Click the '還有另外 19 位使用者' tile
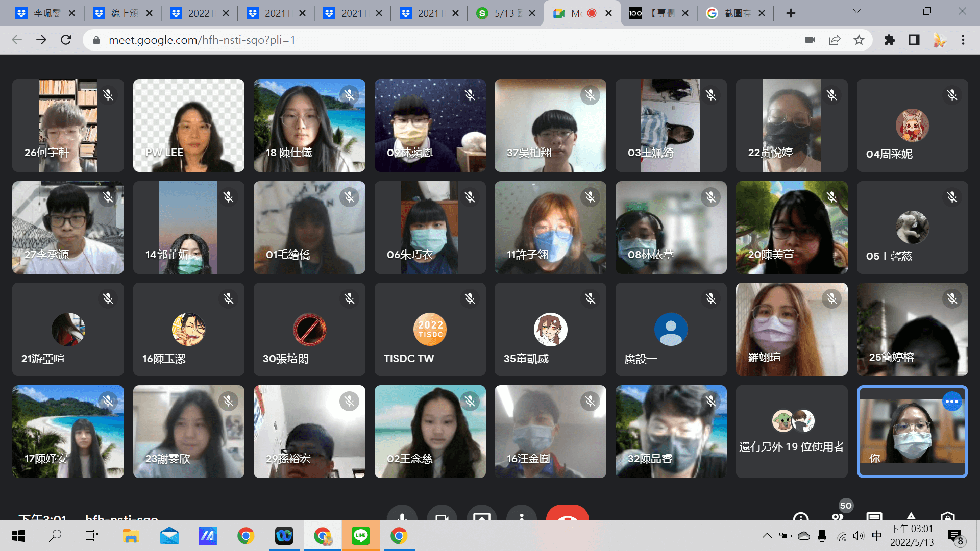The image size is (980, 551). 791,432
